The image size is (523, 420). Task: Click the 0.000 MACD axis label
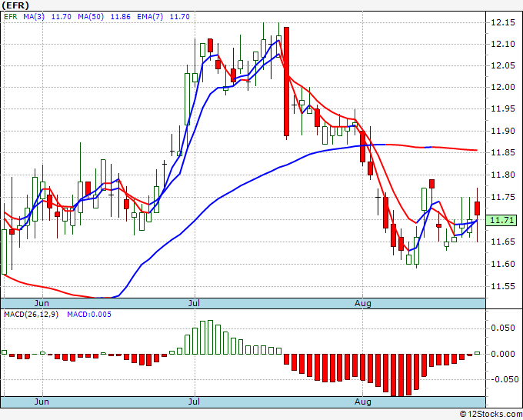click(503, 354)
